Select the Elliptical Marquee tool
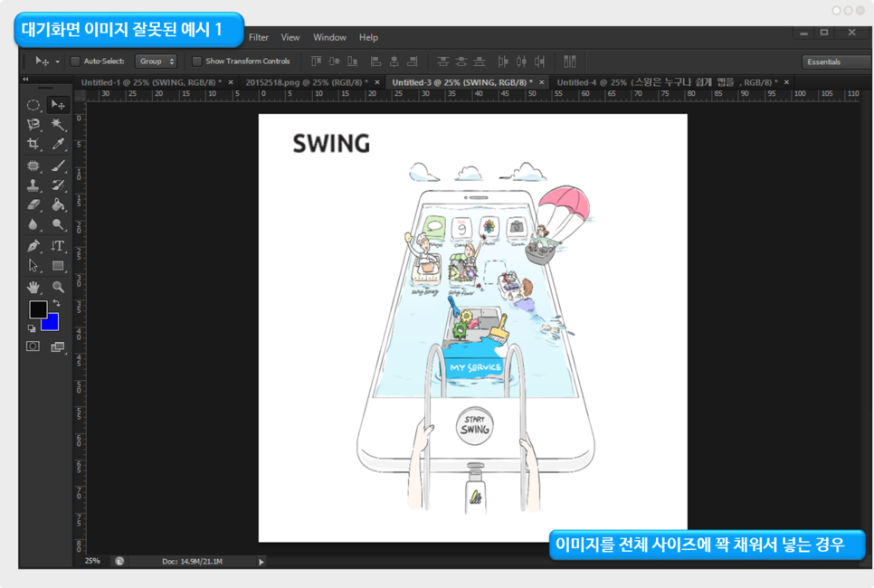This screenshot has height=588, width=874. (x=33, y=105)
